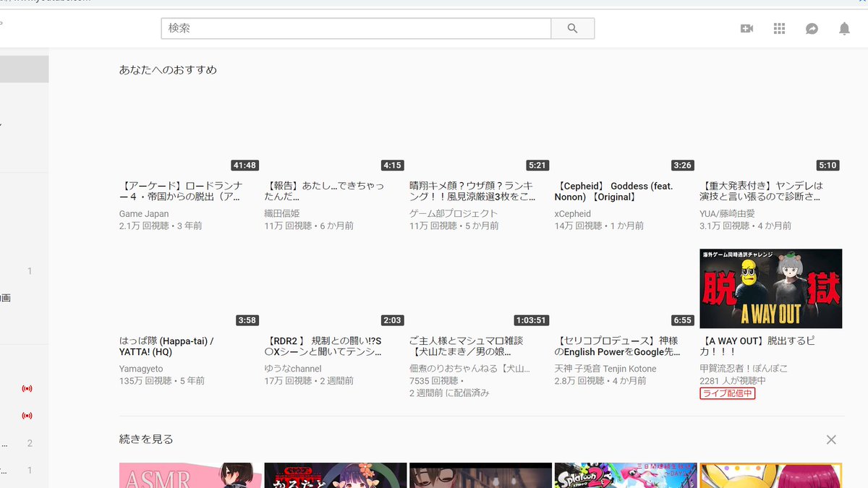Visit the ゆうなchannel channel
The image size is (868, 488).
293,369
